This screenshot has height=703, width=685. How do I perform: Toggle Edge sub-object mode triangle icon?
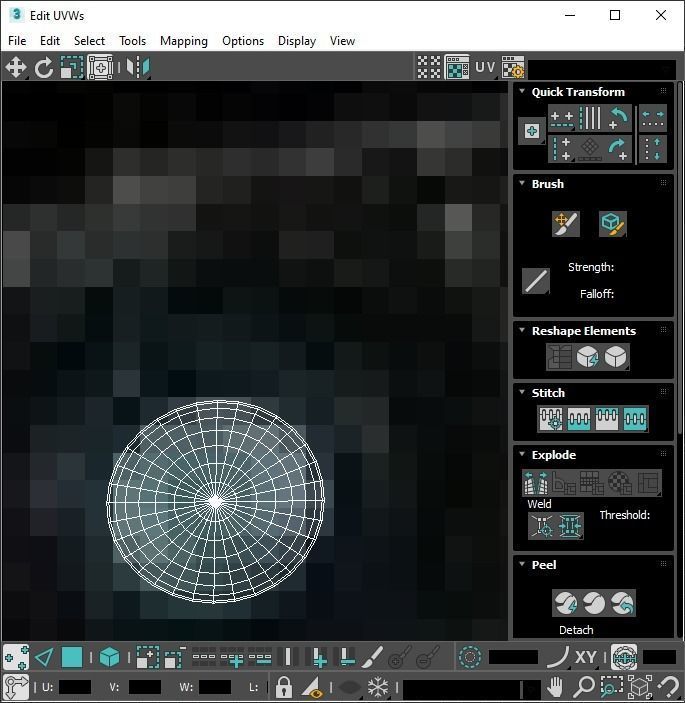click(44, 657)
